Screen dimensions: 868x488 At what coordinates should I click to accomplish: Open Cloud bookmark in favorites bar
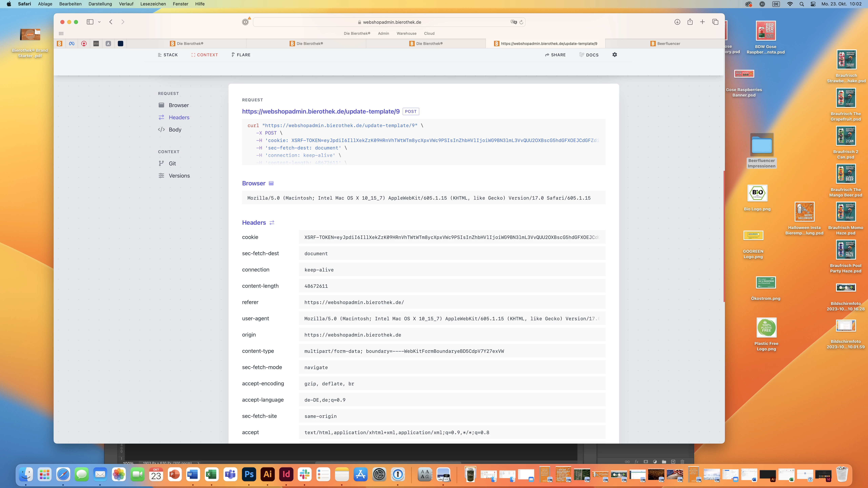(429, 33)
